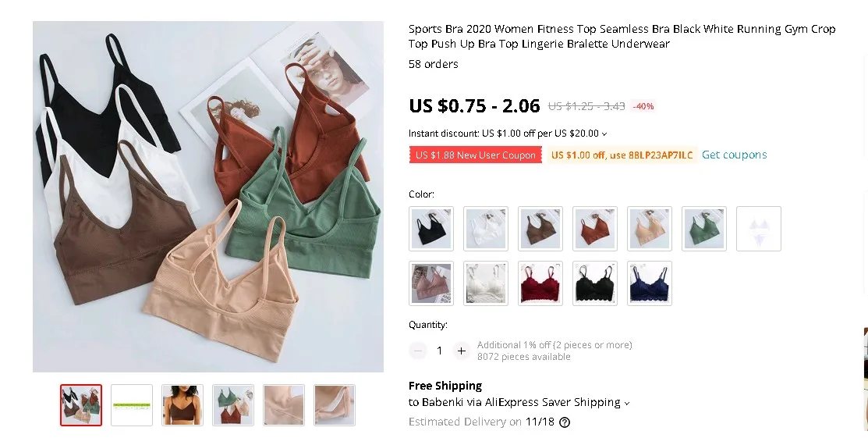Image resolution: width=868 pixels, height=438 pixels.
Task: Open the size chart thumbnail with green bar
Action: (132, 405)
